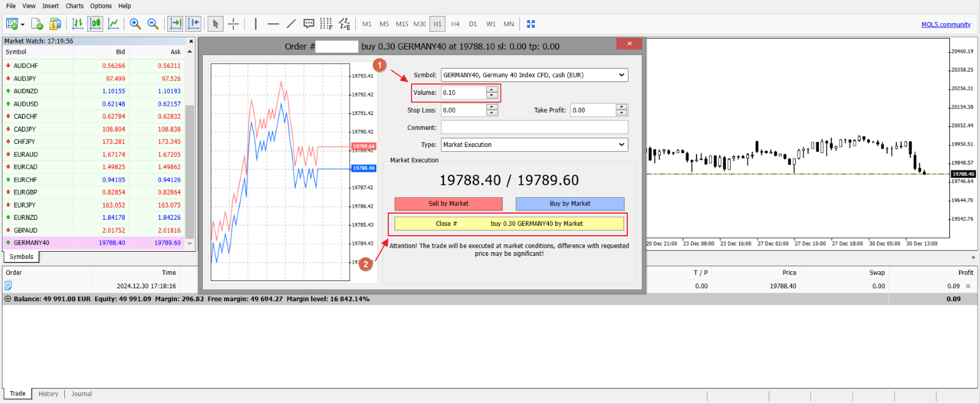Viewport: 980px width, 404px height.
Task: Click the zoom out magnifier icon
Action: [x=153, y=24]
